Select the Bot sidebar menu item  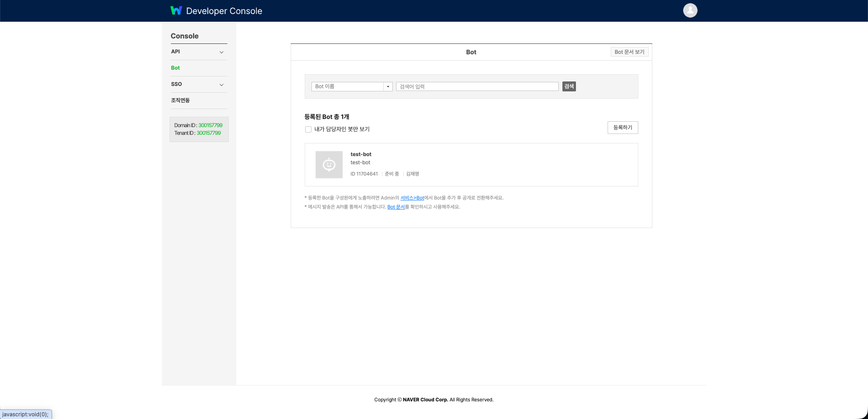coord(175,68)
